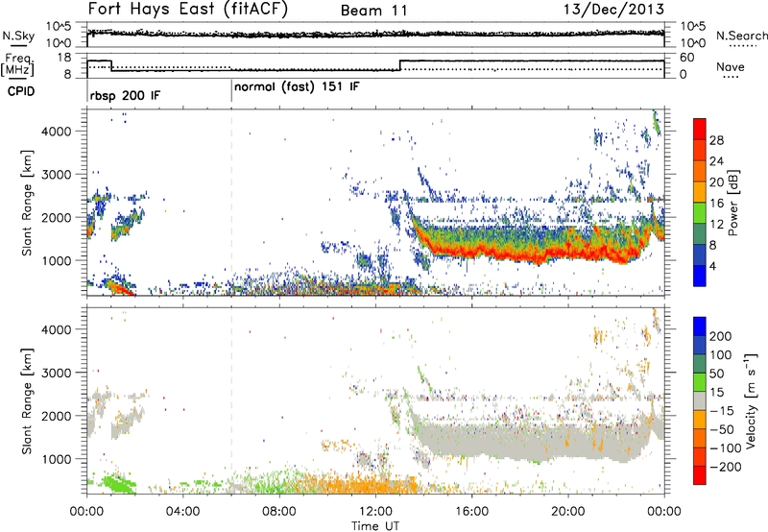Screen dimensions: 768x532
Task: Click the '12' label on Power colorbar
Action: click(x=716, y=225)
